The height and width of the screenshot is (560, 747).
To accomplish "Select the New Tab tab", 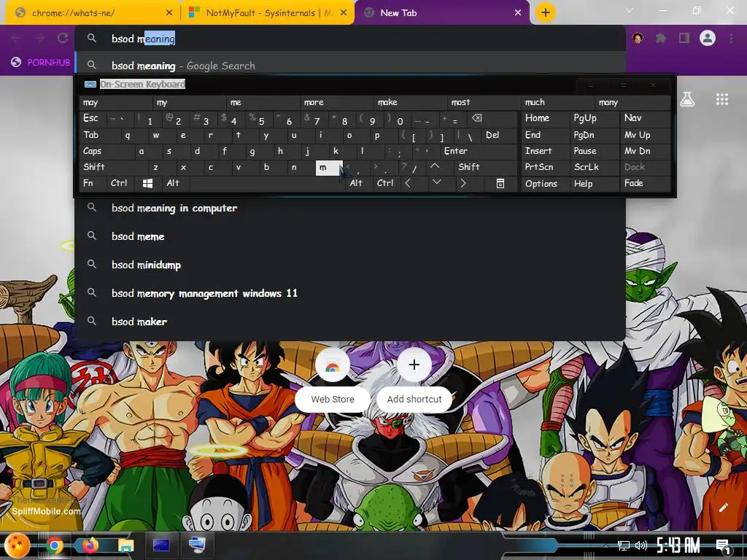I will (x=441, y=13).
